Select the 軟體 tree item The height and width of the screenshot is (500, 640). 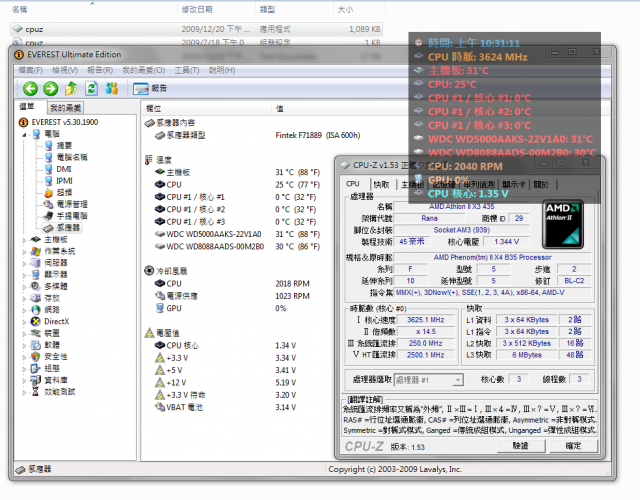point(46,345)
